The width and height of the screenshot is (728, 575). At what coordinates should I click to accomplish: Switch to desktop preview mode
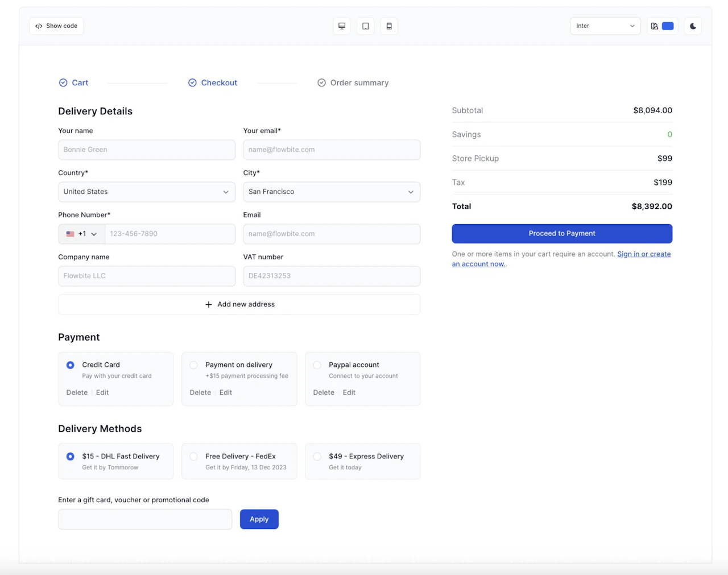(x=342, y=26)
